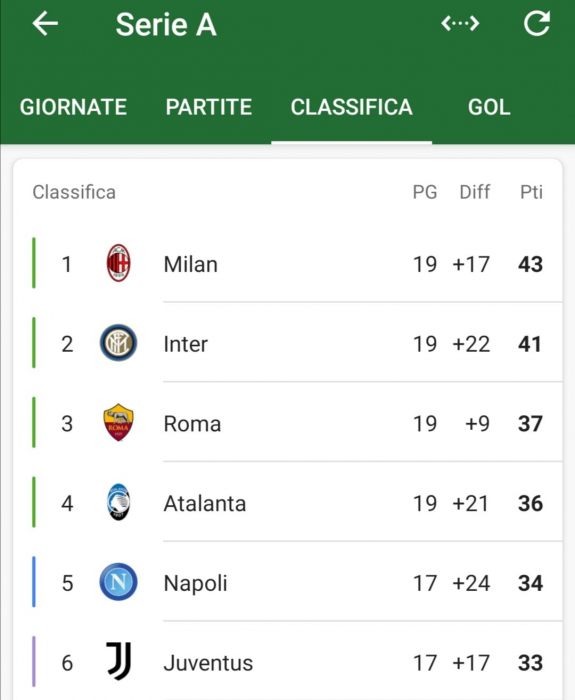Viewport: 575px width, 700px height.
Task: Switch to the Giornate tab
Action: pyautogui.click(x=73, y=107)
